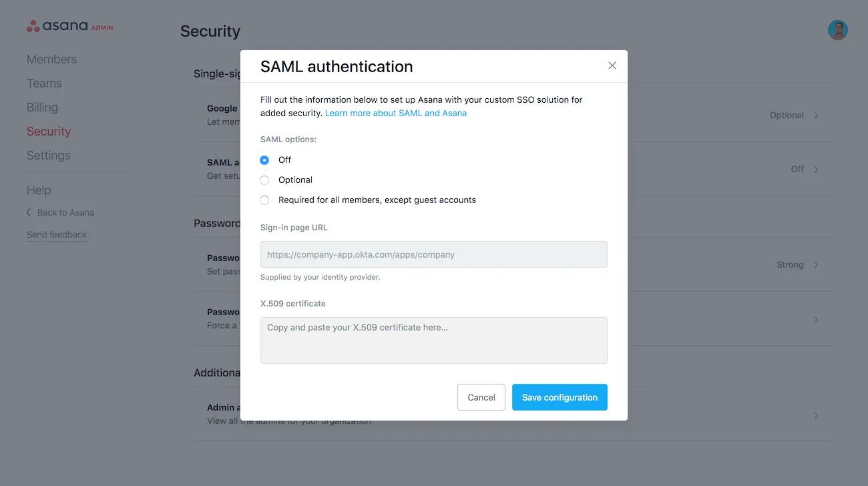This screenshot has height=486, width=868.
Task: Open the Members section
Action: 51,59
